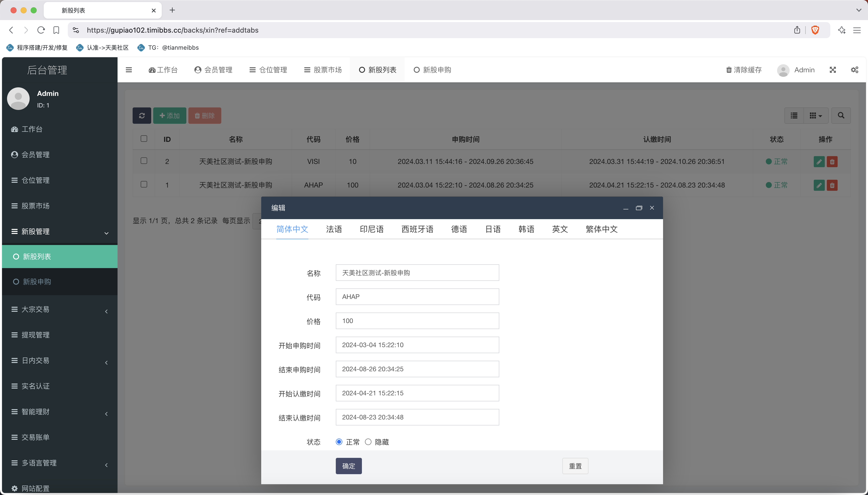Screen dimensions: 868x495
Task: Click the green 添加 button
Action: pos(170,115)
